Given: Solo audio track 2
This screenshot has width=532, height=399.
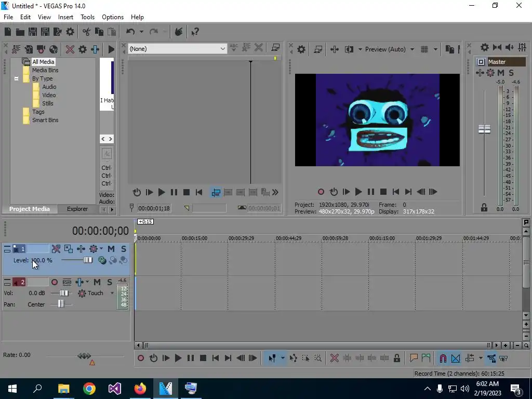Looking at the screenshot, I should pos(109,282).
